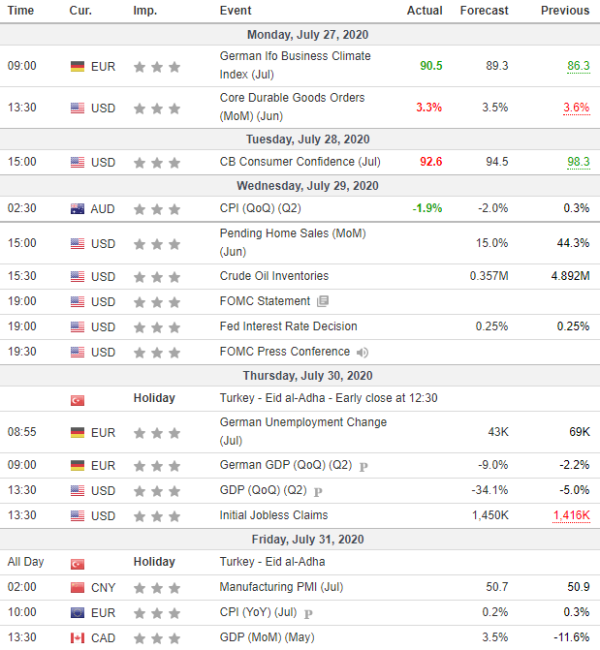Click the FOMC Press Conference speaker icon
The image size is (600, 650).
coord(362,352)
